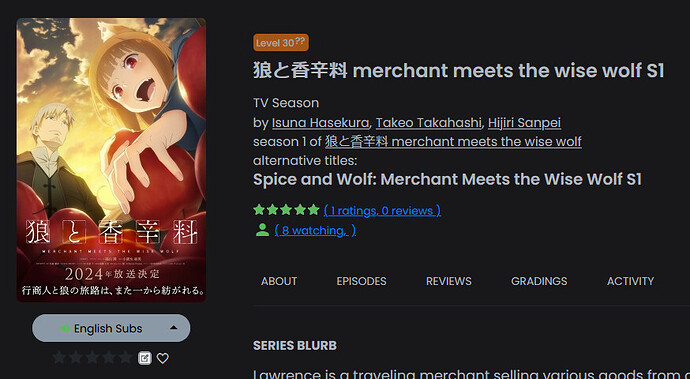Open the REVIEWS tab
Image resolution: width=690 pixels, height=379 pixels.
448,281
